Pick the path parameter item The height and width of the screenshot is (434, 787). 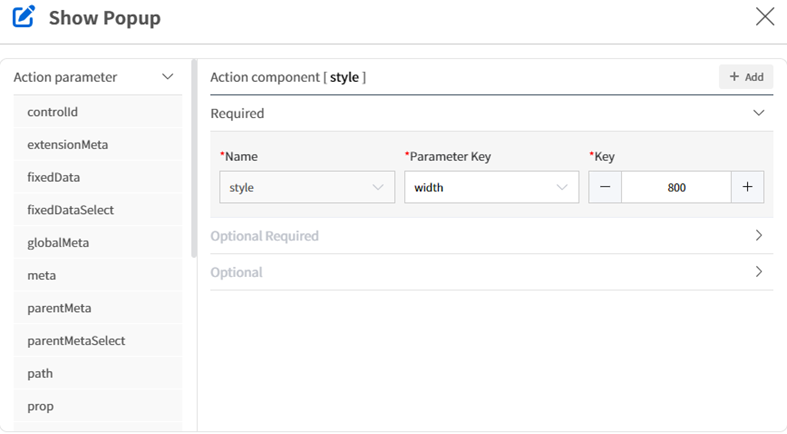click(x=98, y=373)
